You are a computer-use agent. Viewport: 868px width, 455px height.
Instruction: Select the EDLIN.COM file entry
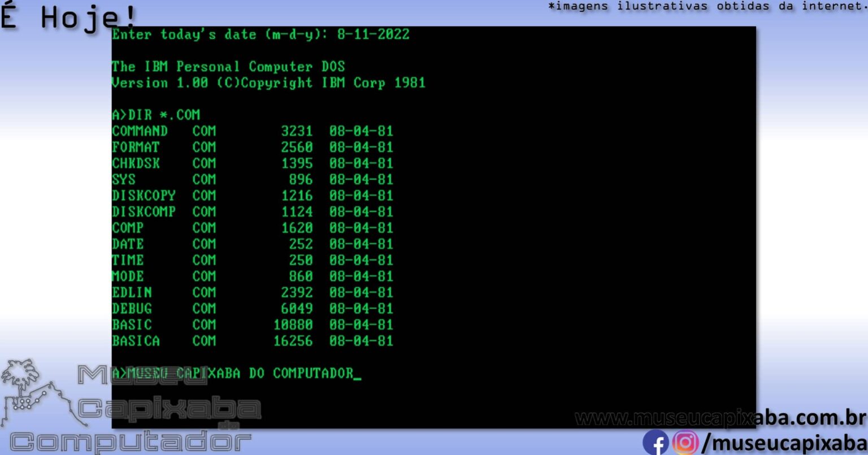point(164,293)
